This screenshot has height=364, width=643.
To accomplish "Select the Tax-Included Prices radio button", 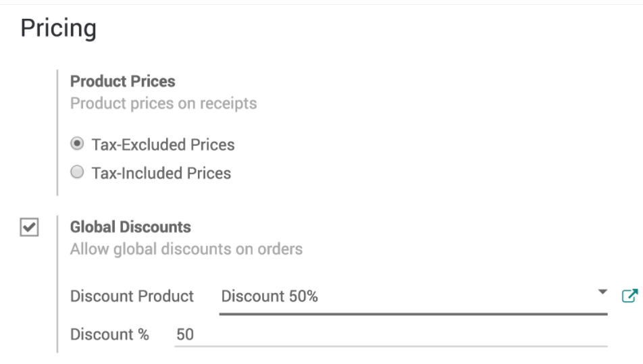I will point(78,173).
